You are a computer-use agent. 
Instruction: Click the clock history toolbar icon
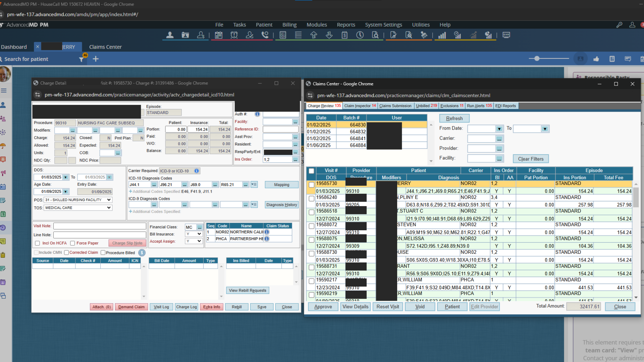(360, 35)
